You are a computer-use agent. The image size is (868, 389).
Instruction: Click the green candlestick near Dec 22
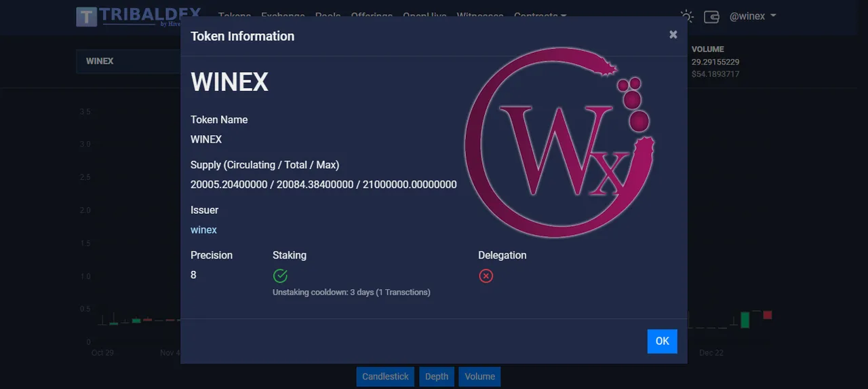(x=745, y=320)
